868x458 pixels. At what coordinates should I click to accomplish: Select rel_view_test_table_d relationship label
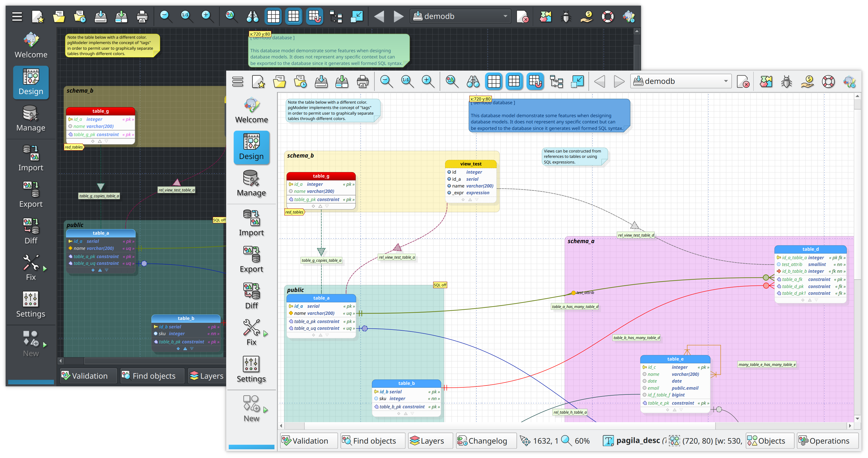(636, 235)
